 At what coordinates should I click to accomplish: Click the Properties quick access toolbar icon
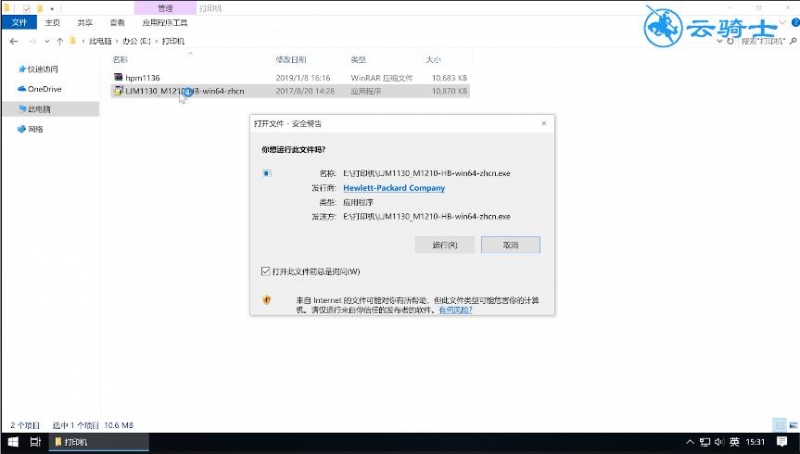27,9
